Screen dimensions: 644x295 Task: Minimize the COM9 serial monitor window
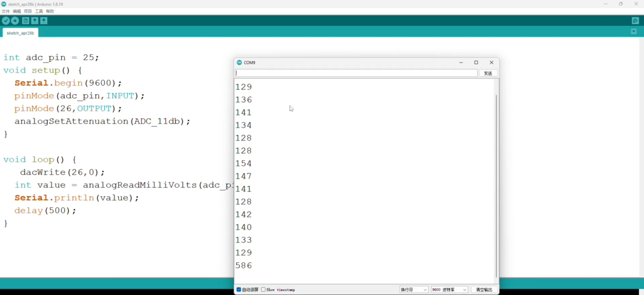461,62
